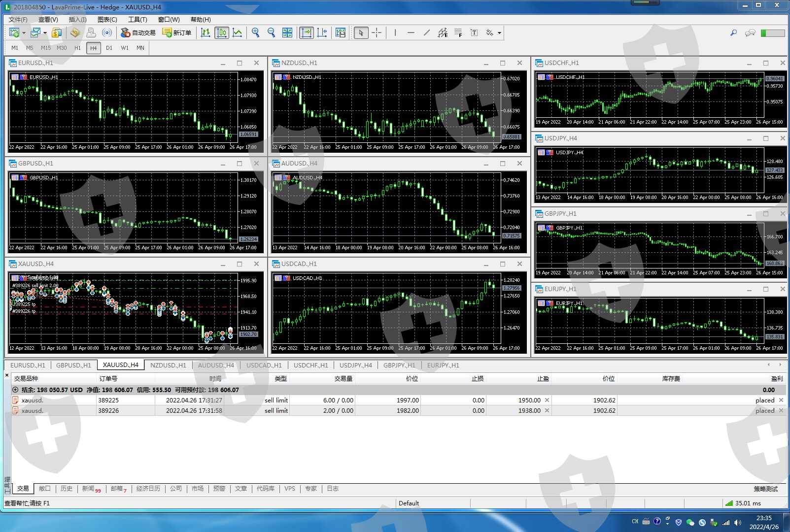Open the profiles dropdown arrow

coord(45,33)
